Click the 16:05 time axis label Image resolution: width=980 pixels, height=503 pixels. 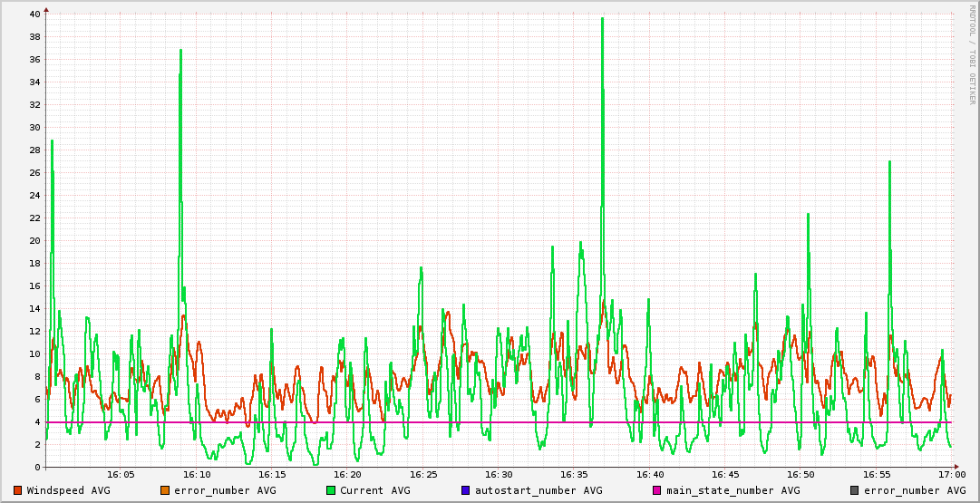[x=121, y=474]
